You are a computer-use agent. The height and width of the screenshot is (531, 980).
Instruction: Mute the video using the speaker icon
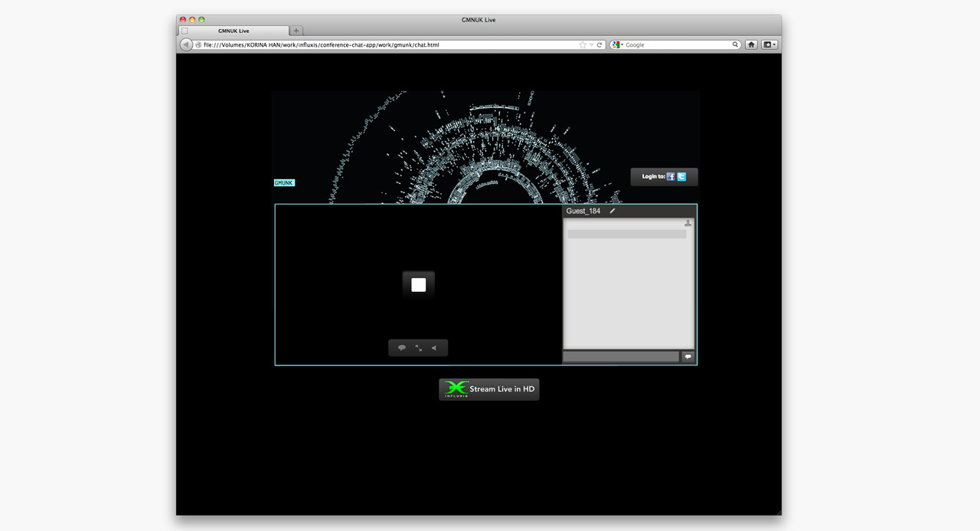point(434,348)
